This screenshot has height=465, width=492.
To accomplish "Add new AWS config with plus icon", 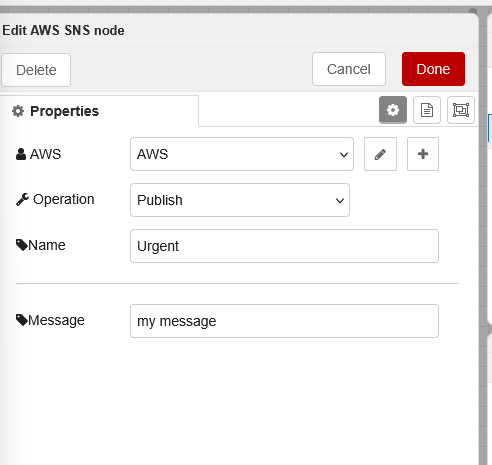I will (423, 154).
